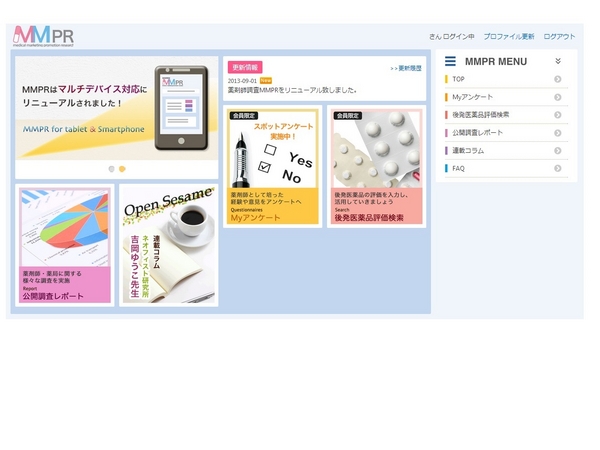Click the MMPR logo in the header
This screenshot has height=450, width=600.
pos(43,36)
